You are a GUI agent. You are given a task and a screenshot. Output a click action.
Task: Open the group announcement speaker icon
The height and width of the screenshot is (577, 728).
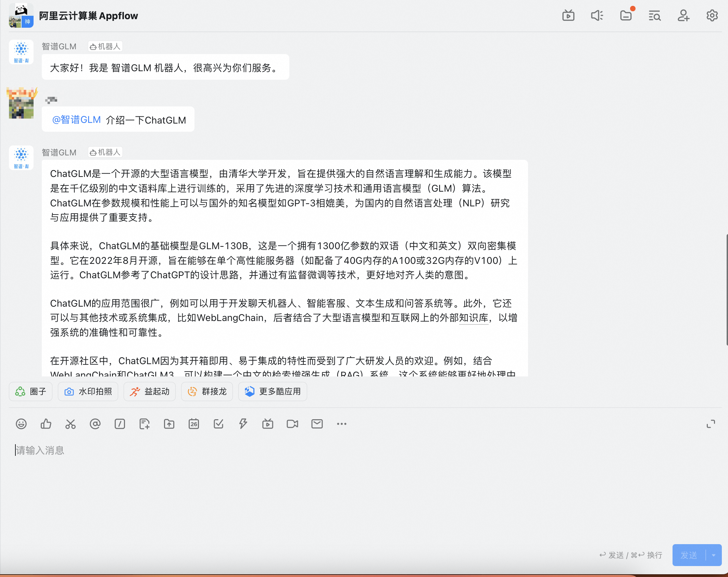coord(597,16)
